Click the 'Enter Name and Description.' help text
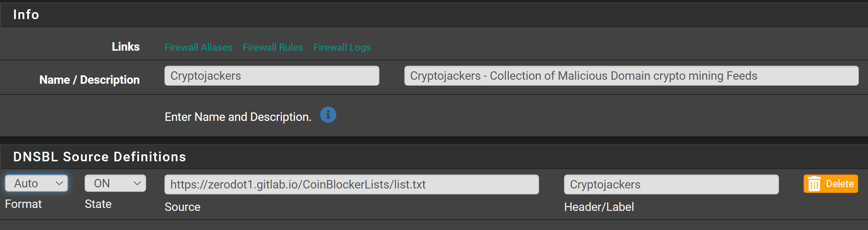This screenshot has height=230, width=868. point(238,117)
